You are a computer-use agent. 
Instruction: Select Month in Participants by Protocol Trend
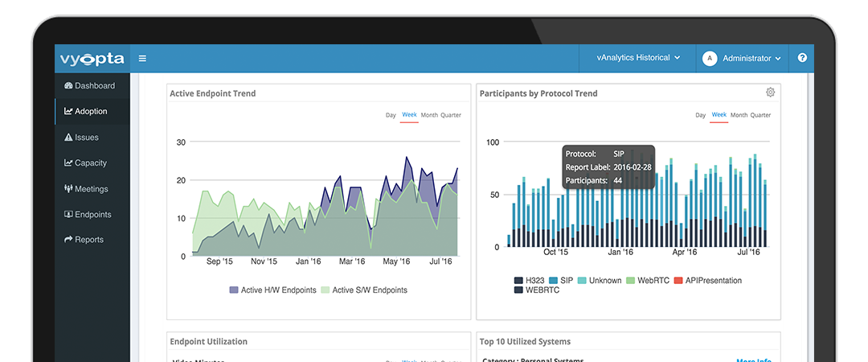739,115
